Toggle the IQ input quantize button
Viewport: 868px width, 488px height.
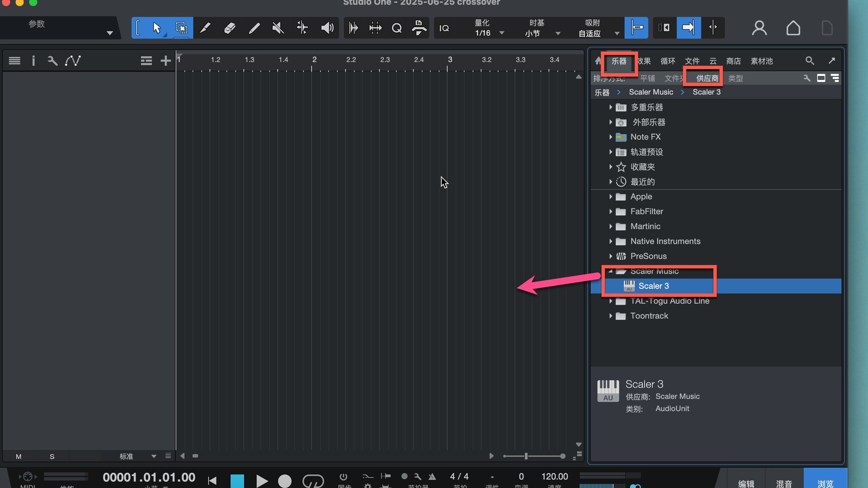444,28
